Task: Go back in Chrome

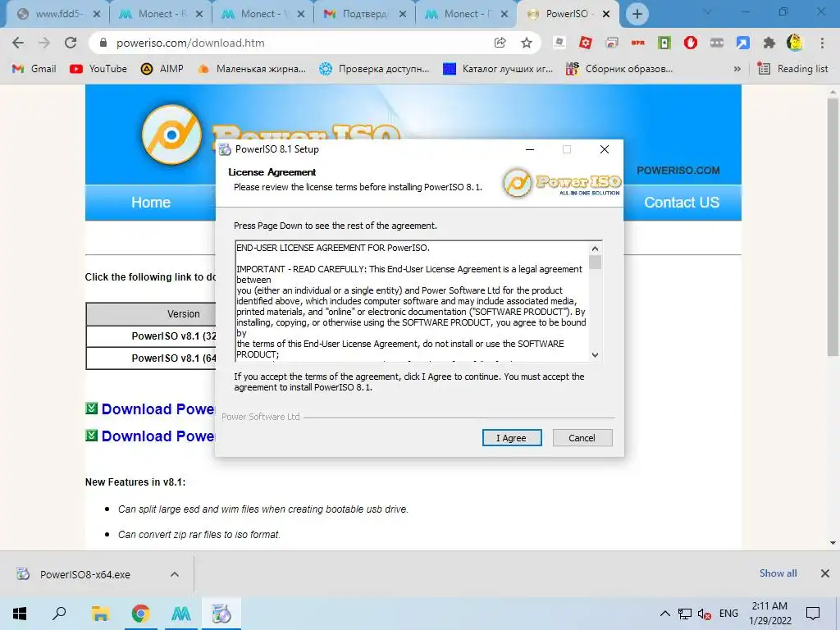Action: pos(18,43)
